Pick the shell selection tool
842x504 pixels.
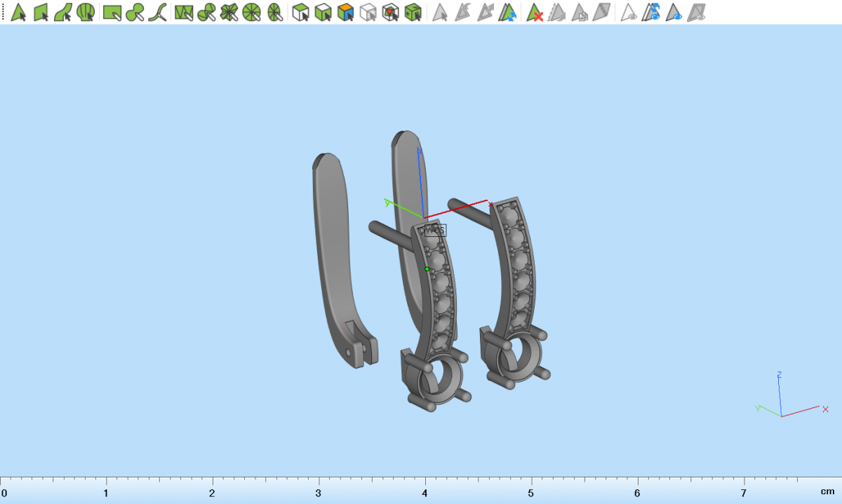[86, 12]
